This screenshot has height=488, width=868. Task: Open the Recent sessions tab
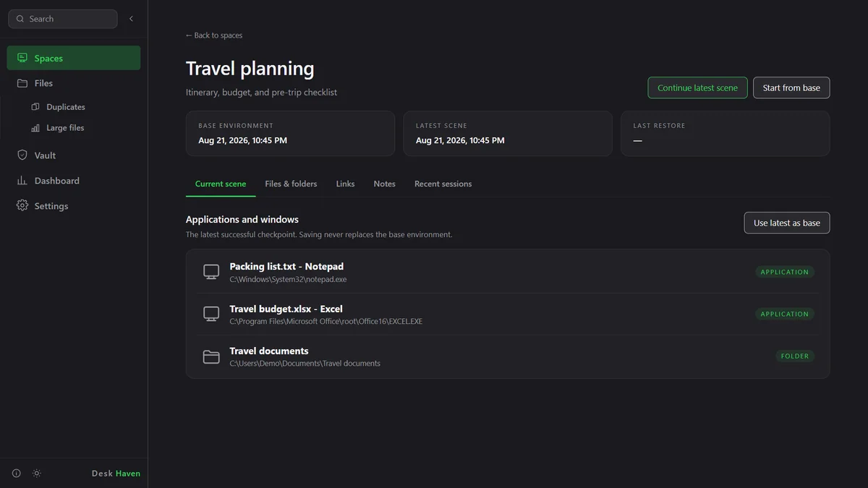(x=443, y=184)
